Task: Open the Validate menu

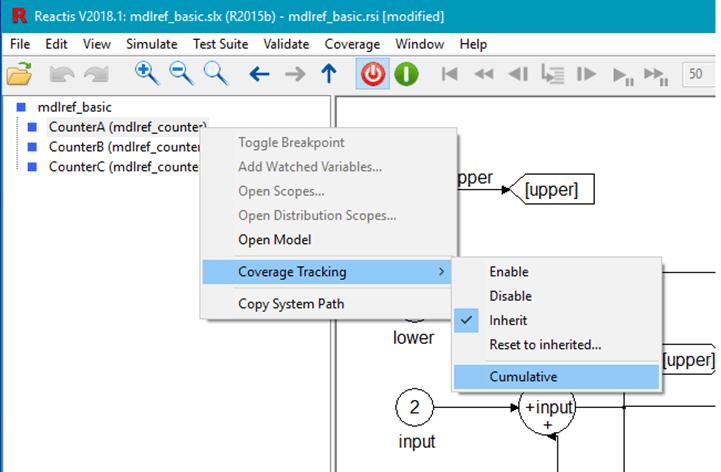Action: click(x=286, y=44)
